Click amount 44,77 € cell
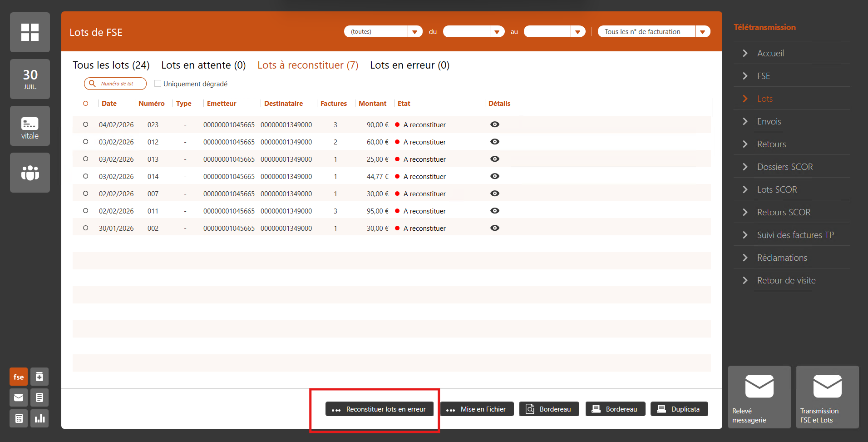Screen dimensions: 868x442 pyautogui.click(x=378, y=176)
